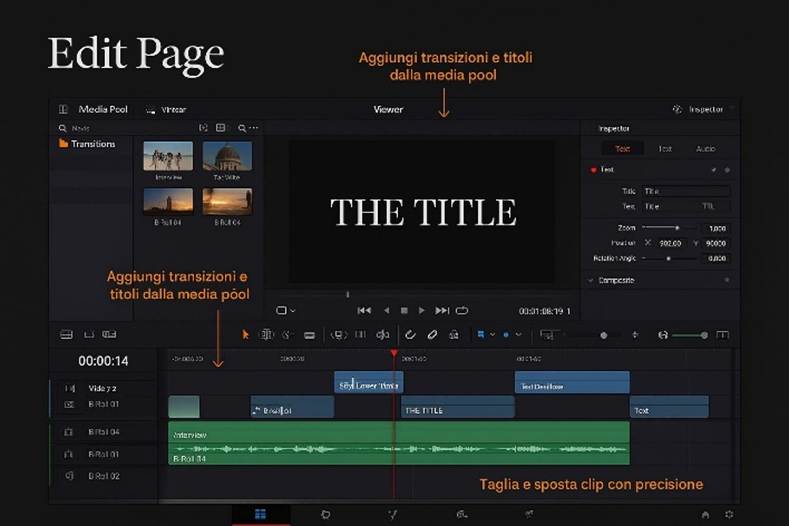Viewport: 789px width, 526px height.
Task: Switch to the Audio tab in Inspector
Action: tap(705, 149)
